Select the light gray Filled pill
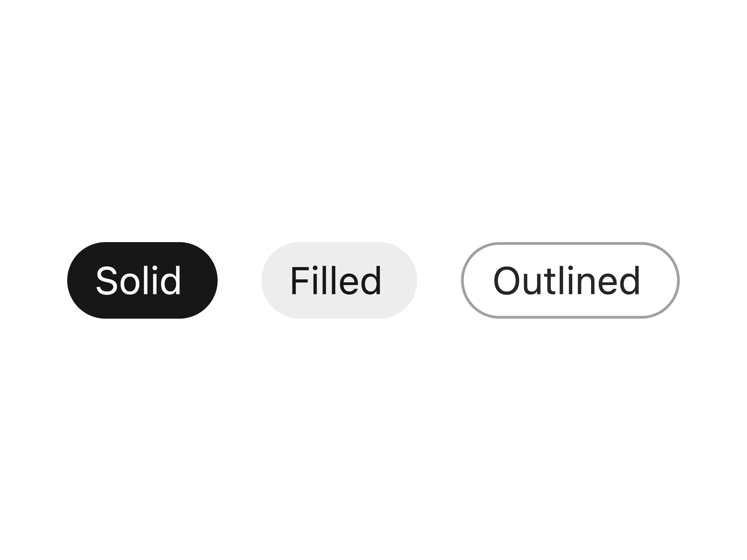This screenshot has width=747, height=560. pyautogui.click(x=339, y=280)
